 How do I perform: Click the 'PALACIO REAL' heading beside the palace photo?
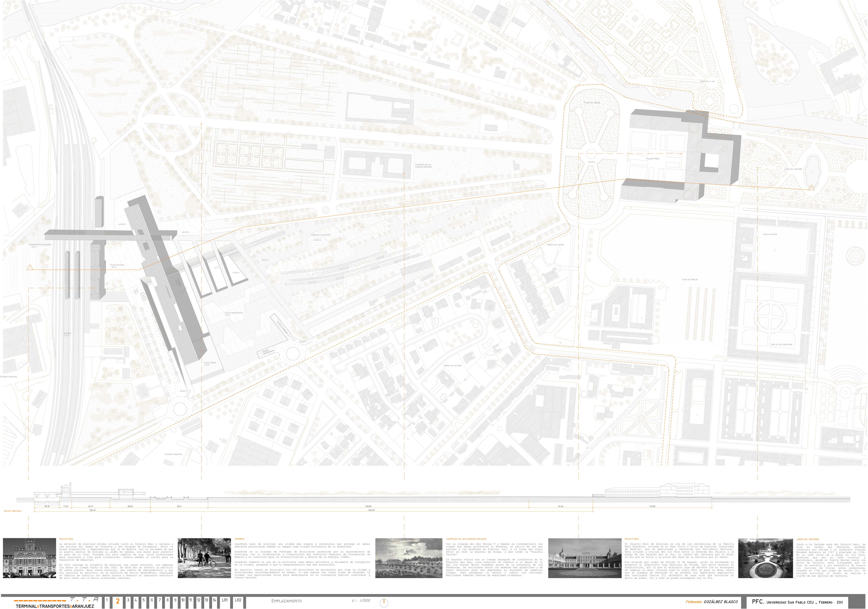(x=632, y=539)
